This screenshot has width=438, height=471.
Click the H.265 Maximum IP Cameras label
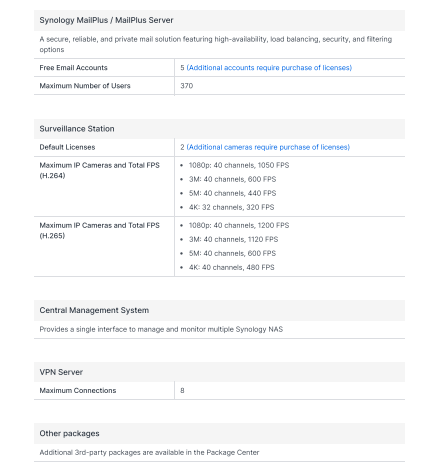coord(99,230)
